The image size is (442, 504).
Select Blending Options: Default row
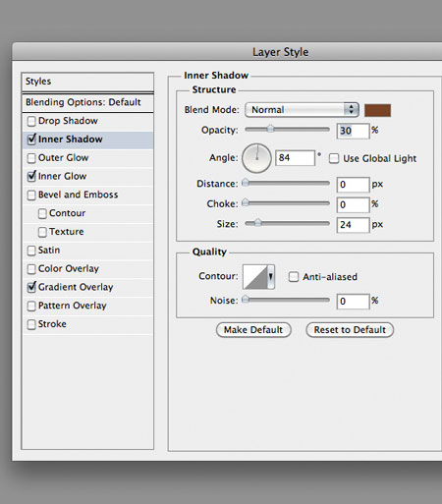87,102
